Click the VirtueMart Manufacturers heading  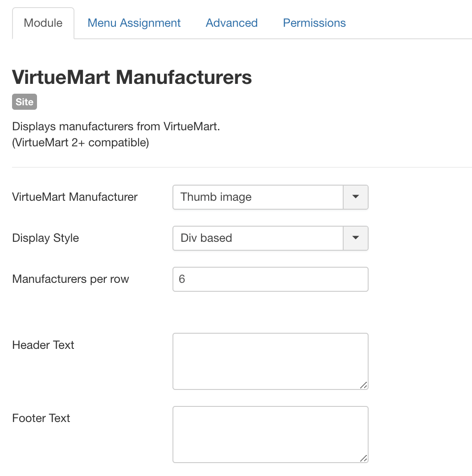coord(132,77)
